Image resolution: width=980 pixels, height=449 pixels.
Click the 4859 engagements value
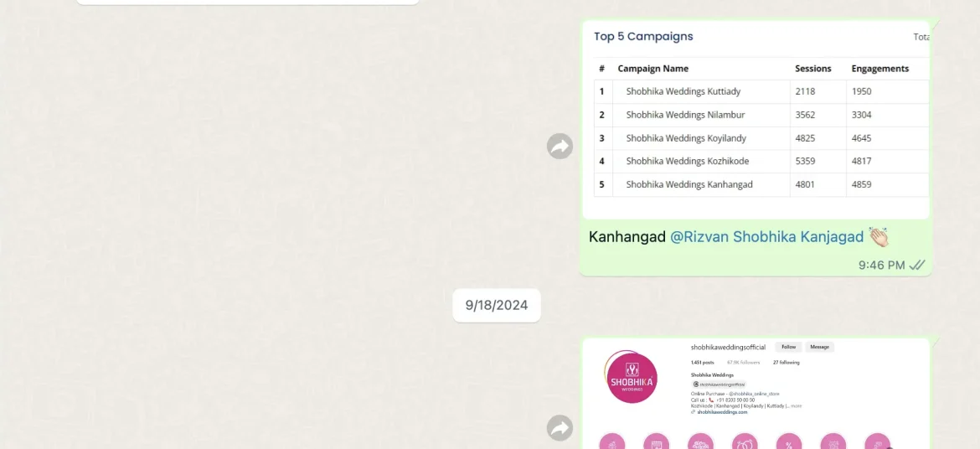(861, 184)
